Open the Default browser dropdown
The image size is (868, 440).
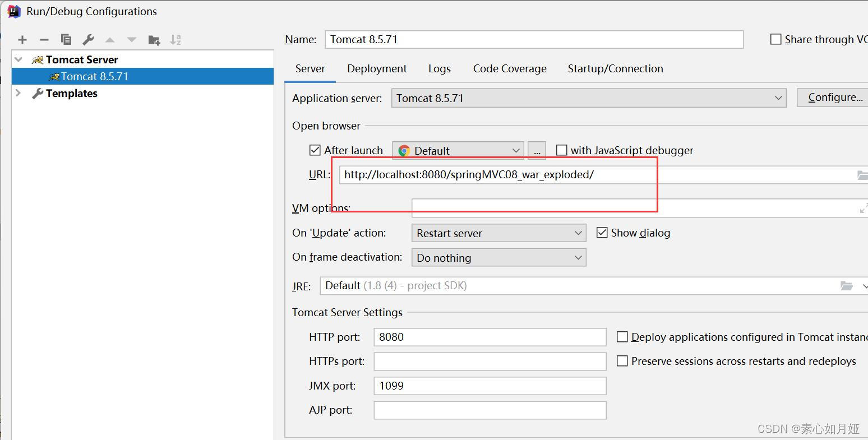click(458, 151)
